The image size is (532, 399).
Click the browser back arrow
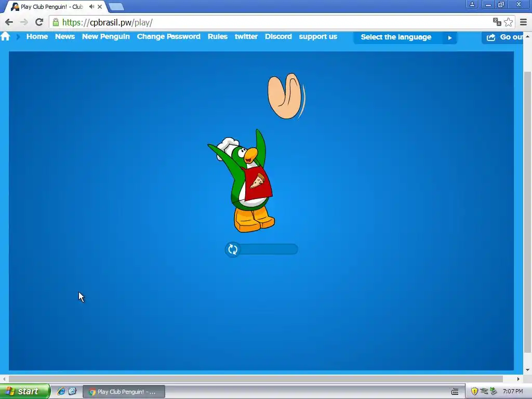click(x=9, y=22)
